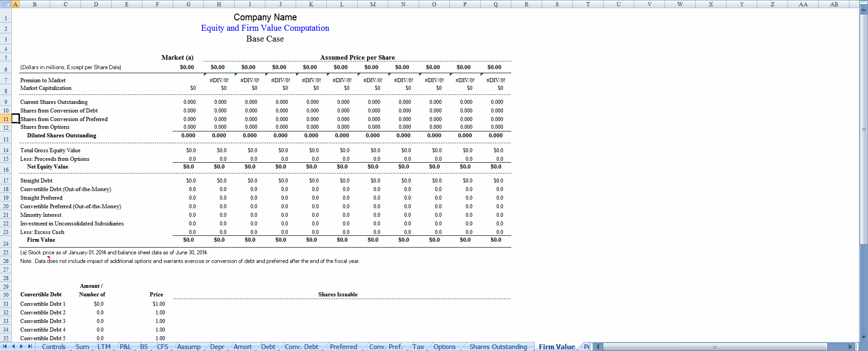Select column G header
The width and height of the screenshot is (868, 351).
[188, 4]
